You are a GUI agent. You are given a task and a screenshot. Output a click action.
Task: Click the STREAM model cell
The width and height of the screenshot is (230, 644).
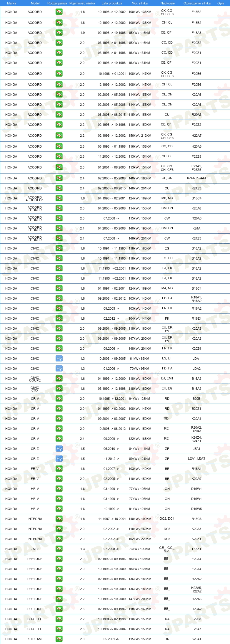click(35, 639)
